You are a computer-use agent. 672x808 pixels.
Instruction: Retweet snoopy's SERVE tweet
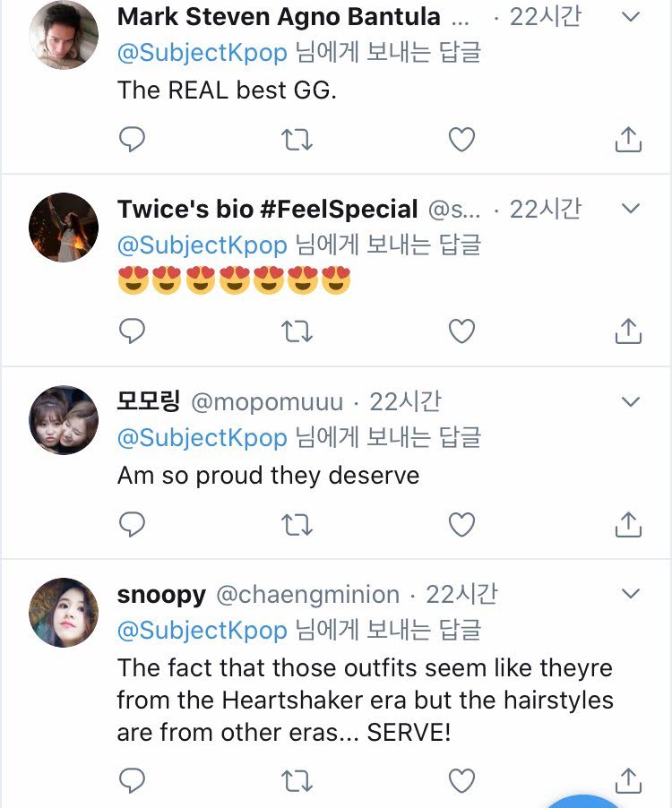pos(297,781)
